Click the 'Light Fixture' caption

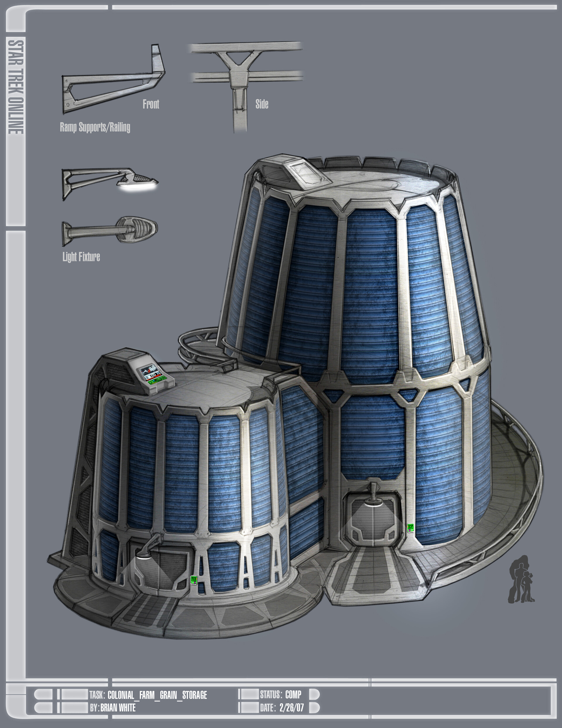tap(81, 257)
